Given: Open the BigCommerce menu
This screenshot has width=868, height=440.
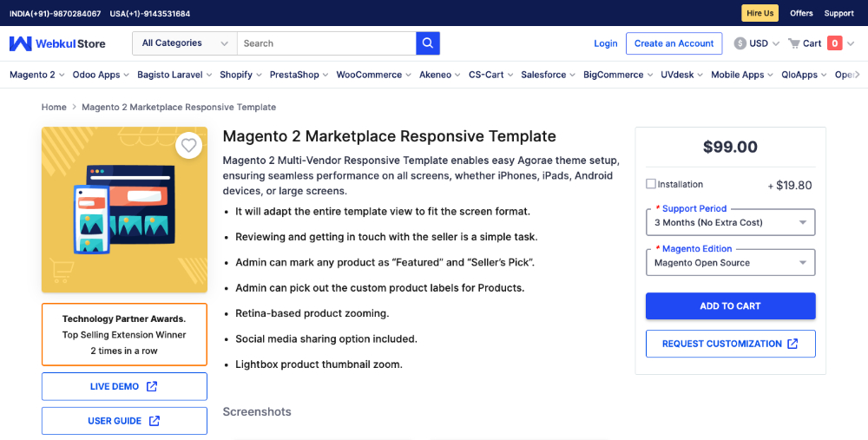Looking at the screenshot, I should click(x=618, y=75).
